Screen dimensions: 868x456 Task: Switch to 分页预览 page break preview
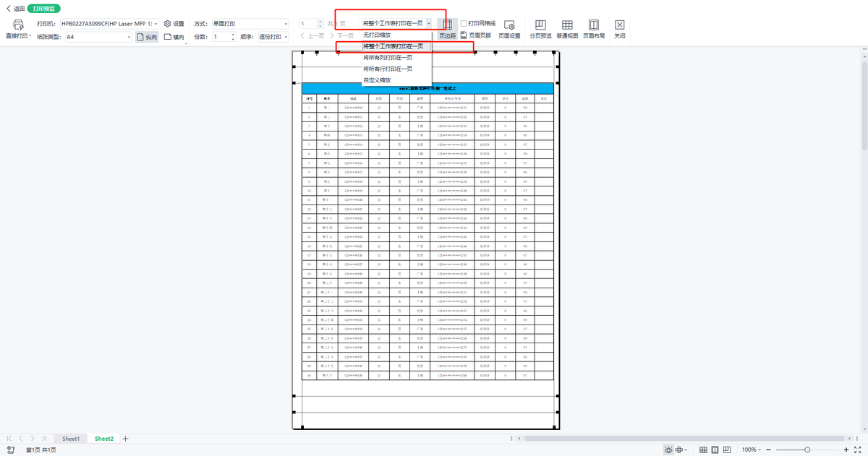540,29
